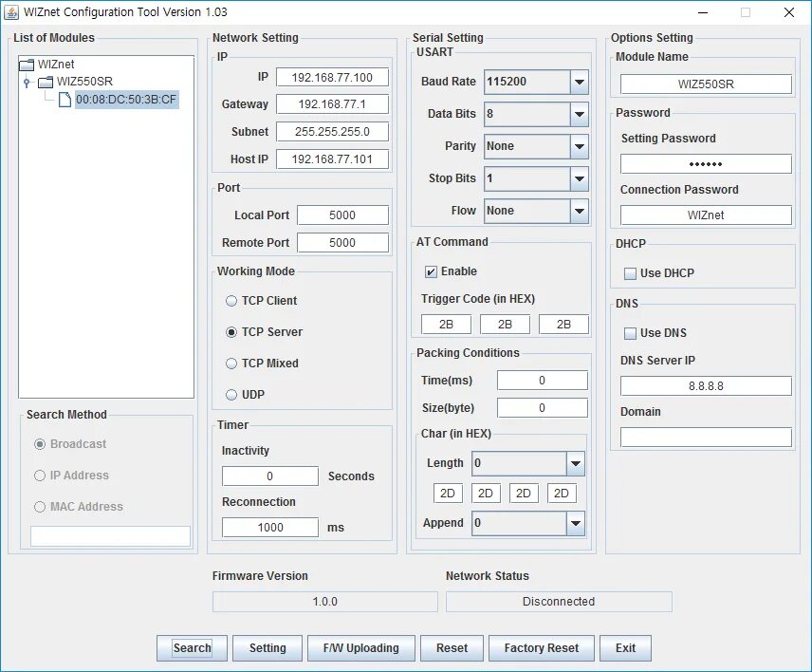Click the WIZ550SR folder icon

[x=46, y=82]
